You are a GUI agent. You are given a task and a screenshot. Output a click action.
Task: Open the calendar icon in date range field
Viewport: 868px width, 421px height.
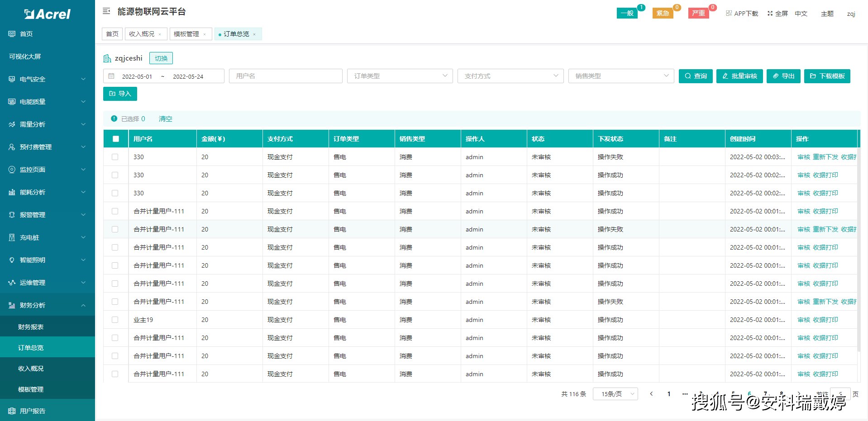pyautogui.click(x=111, y=76)
